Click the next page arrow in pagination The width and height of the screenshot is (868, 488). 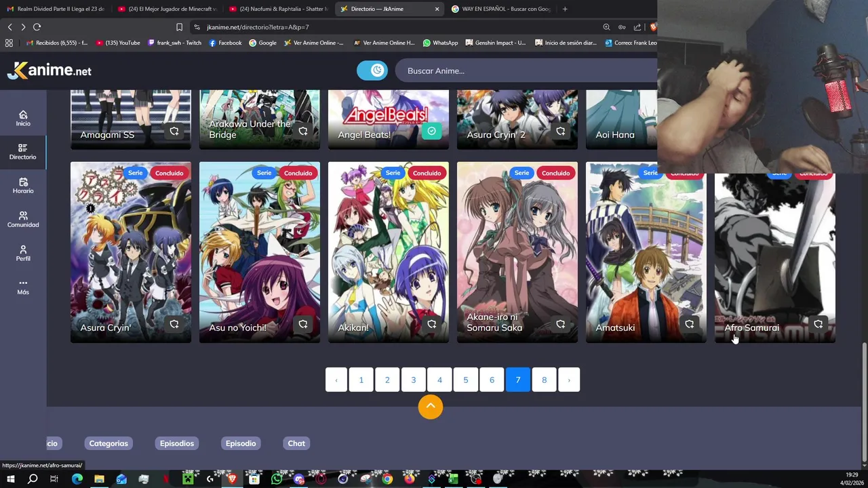coord(569,380)
